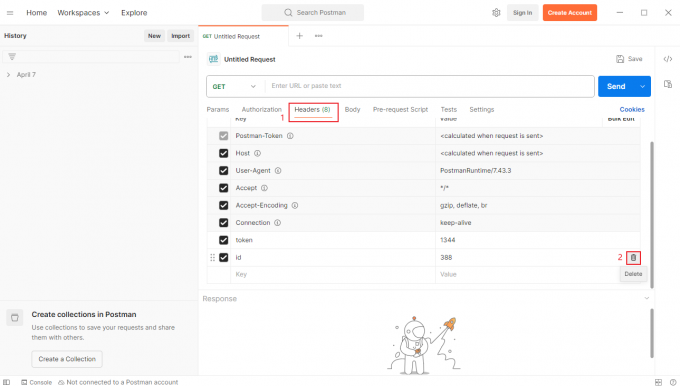680x386 pixels.
Task: Switch to the Params tab
Action: (x=218, y=109)
